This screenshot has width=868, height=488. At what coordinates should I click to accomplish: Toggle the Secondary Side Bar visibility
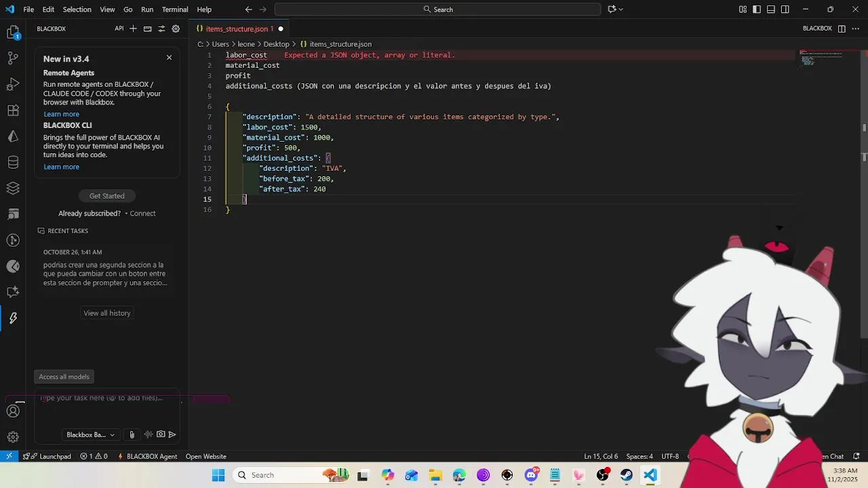(785, 9)
